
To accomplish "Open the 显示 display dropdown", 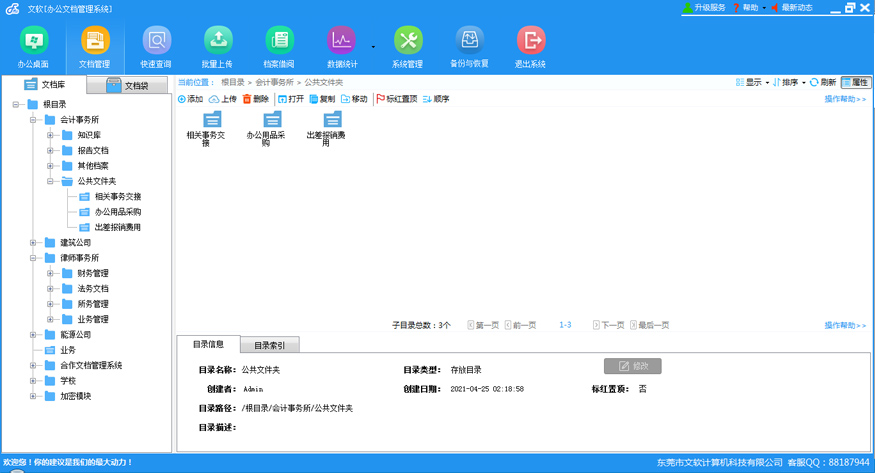I will [x=752, y=82].
